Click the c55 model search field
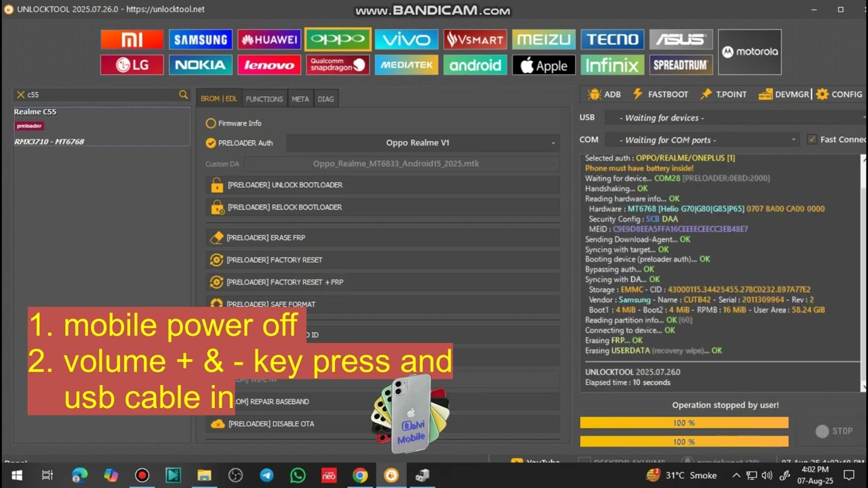The width and height of the screenshot is (868, 488). [x=102, y=95]
